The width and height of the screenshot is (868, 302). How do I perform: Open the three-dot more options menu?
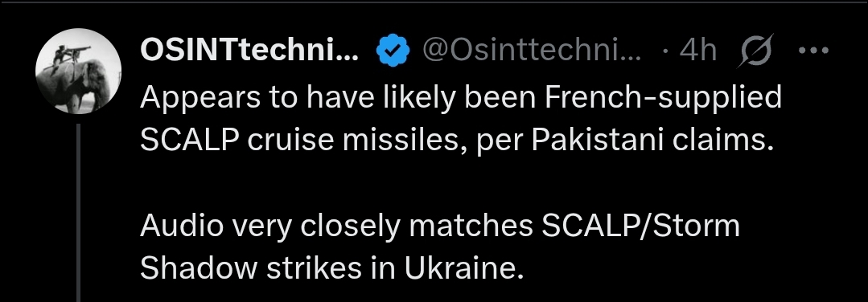[813, 51]
